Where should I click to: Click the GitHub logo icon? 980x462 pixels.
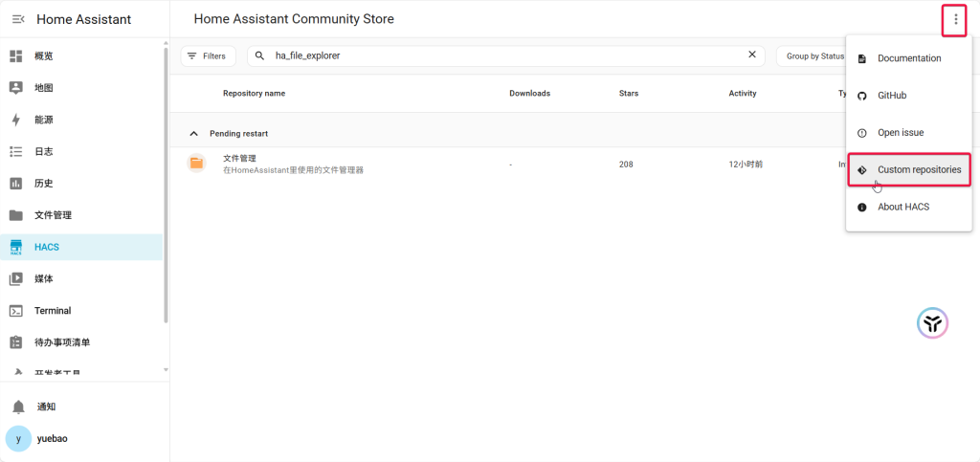tap(862, 96)
